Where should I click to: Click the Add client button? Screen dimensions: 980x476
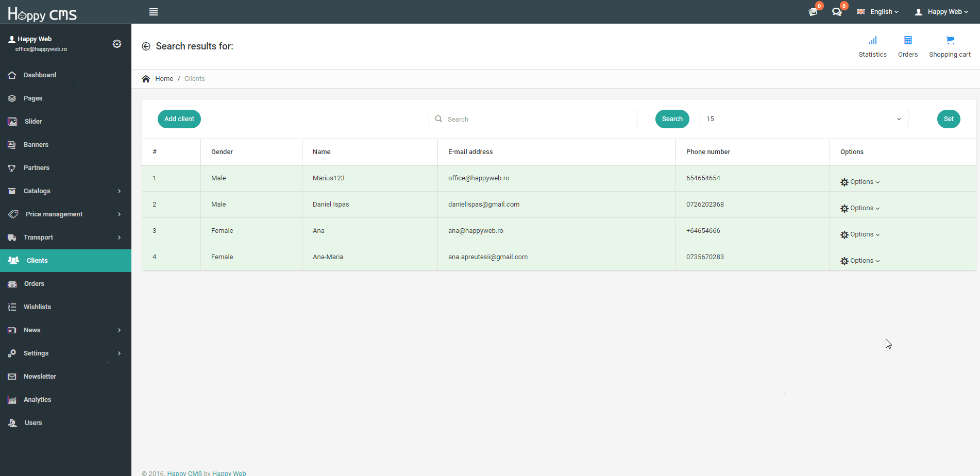[179, 119]
